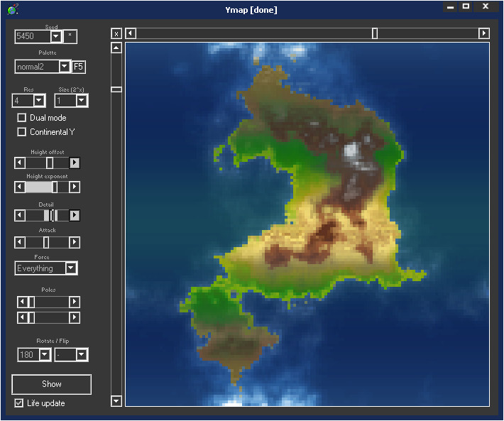Viewport: 504px width, 421px height.
Task: Enable the Dual mode checkbox
Action: [x=22, y=118]
